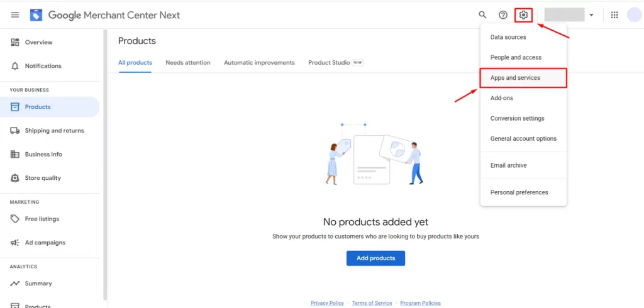Open Free listings sidebar label
Screen dimensions: 644x308
(x=42, y=219)
